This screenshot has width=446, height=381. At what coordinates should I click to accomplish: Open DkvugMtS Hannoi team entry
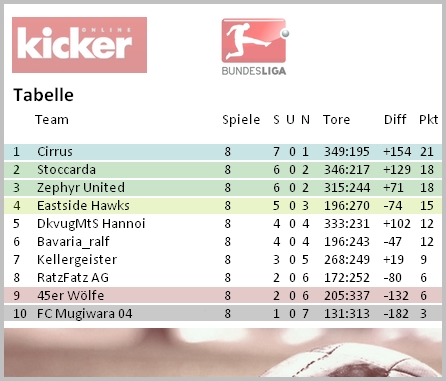pos(91,224)
